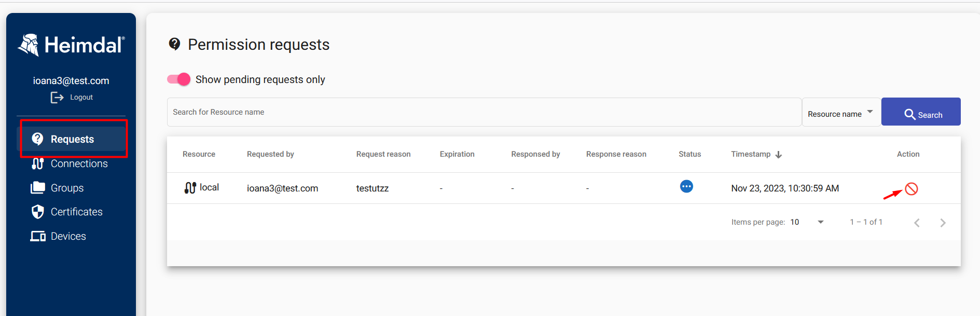Go to next page of results
This screenshot has width=980, height=316.
943,223
